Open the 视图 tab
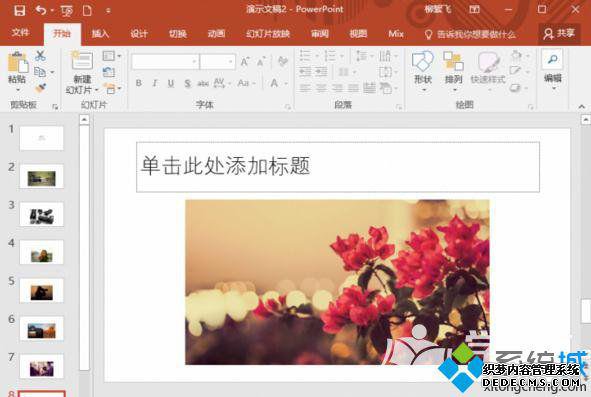This screenshot has width=591, height=397. tap(358, 34)
